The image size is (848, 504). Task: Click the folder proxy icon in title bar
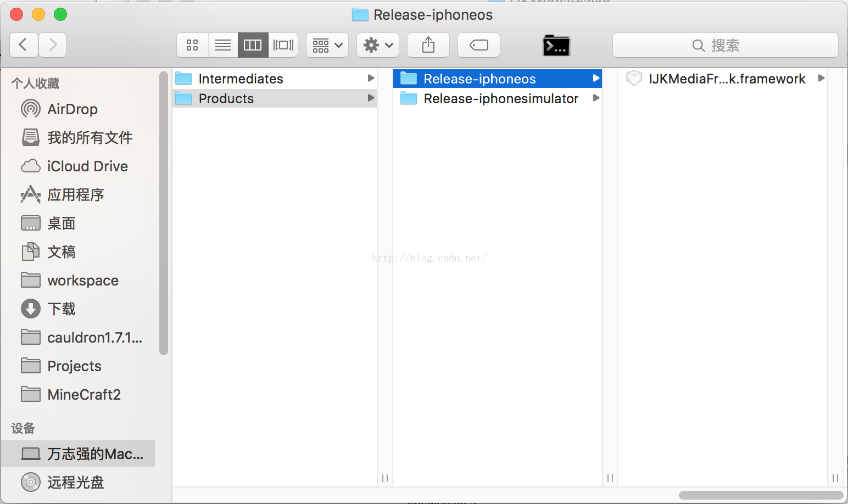(x=360, y=15)
